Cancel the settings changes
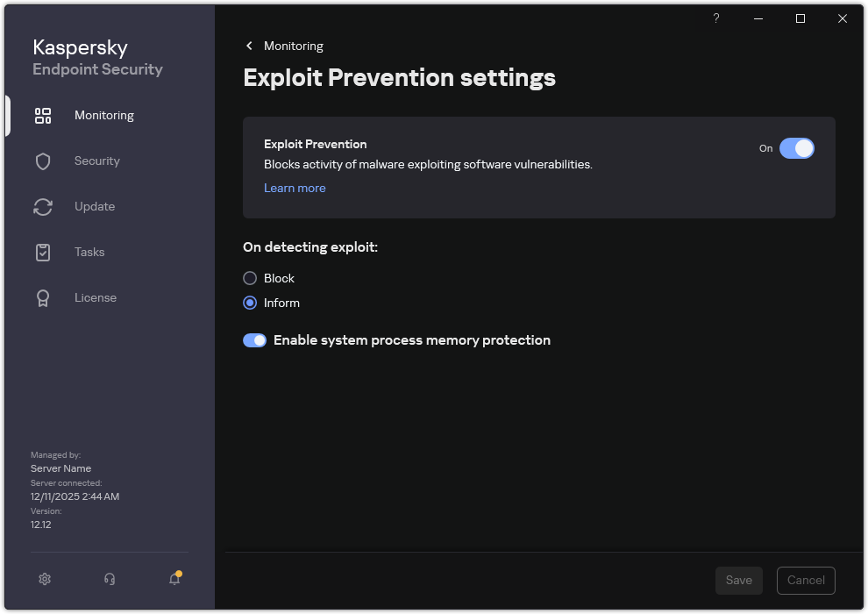The image size is (868, 614). [805, 580]
